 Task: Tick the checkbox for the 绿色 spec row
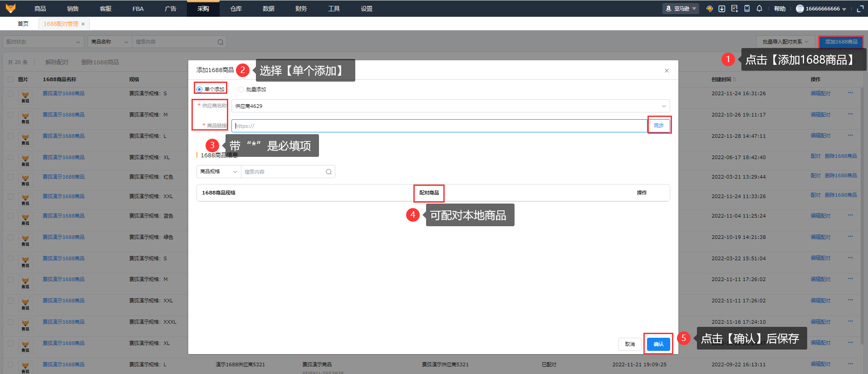click(10, 237)
